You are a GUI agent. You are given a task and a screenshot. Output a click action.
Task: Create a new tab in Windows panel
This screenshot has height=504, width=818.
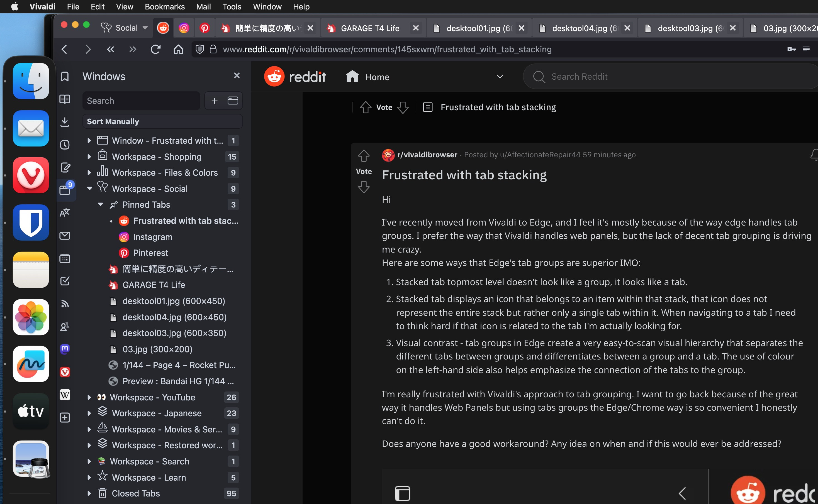(215, 101)
